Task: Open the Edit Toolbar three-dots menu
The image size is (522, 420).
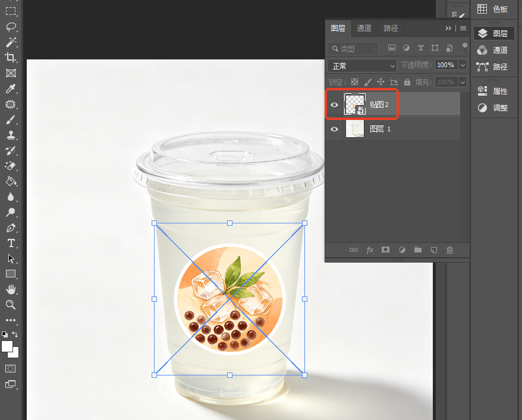Action: coord(11,320)
